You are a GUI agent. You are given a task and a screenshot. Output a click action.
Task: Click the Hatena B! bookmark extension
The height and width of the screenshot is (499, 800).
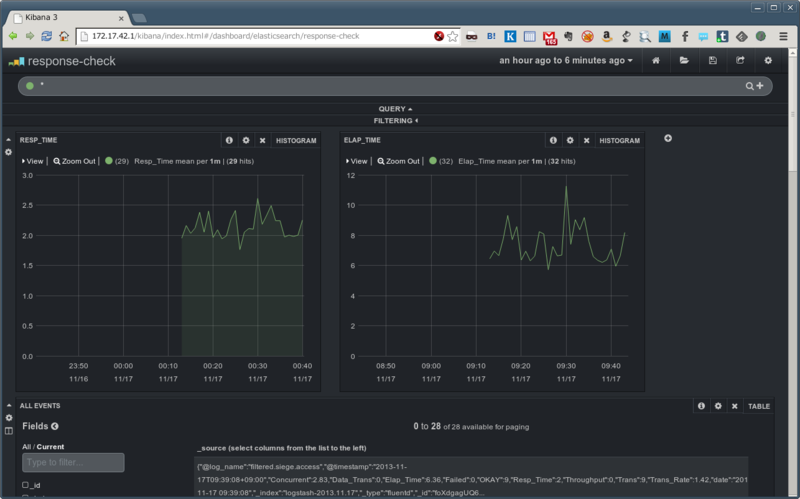(491, 36)
